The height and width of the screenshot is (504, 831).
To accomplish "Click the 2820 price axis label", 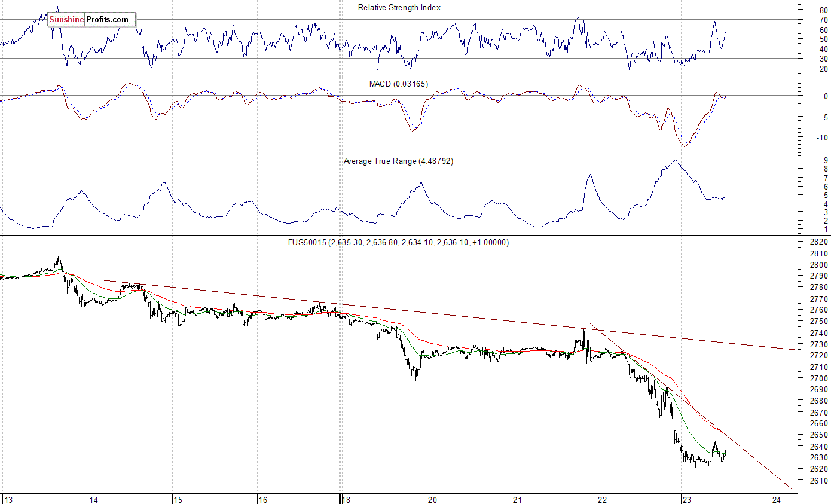I will click(x=818, y=242).
